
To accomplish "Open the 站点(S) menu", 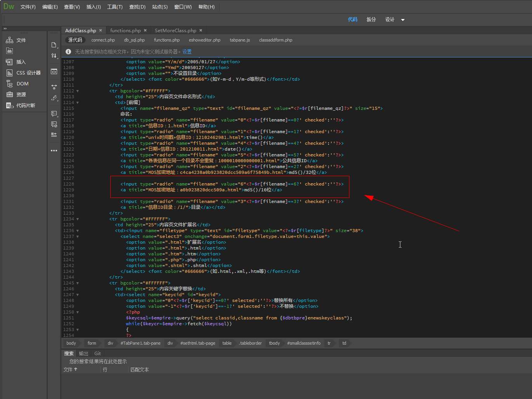I will tap(160, 7).
